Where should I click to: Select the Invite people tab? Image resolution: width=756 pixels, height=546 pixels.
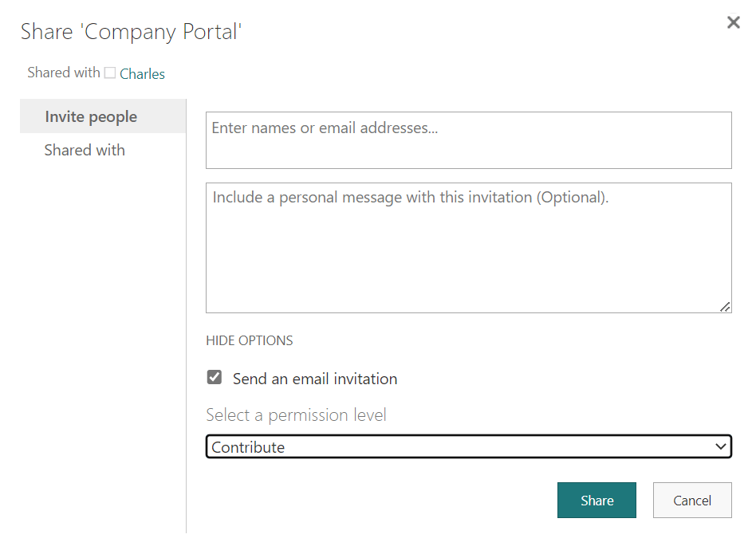click(x=90, y=116)
